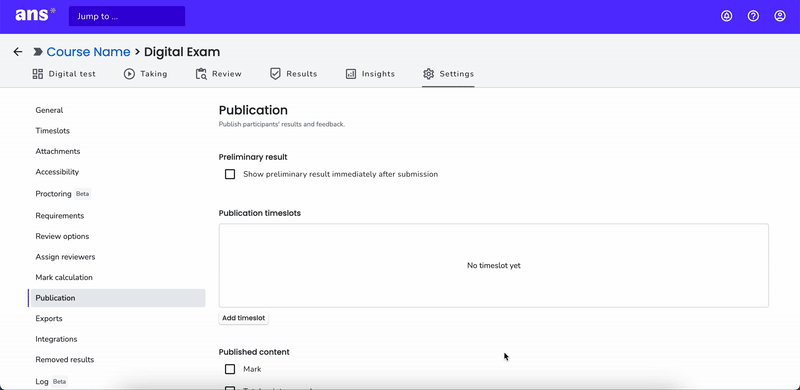Open Accessibility settings in sidebar
The width and height of the screenshot is (800, 390).
click(57, 172)
